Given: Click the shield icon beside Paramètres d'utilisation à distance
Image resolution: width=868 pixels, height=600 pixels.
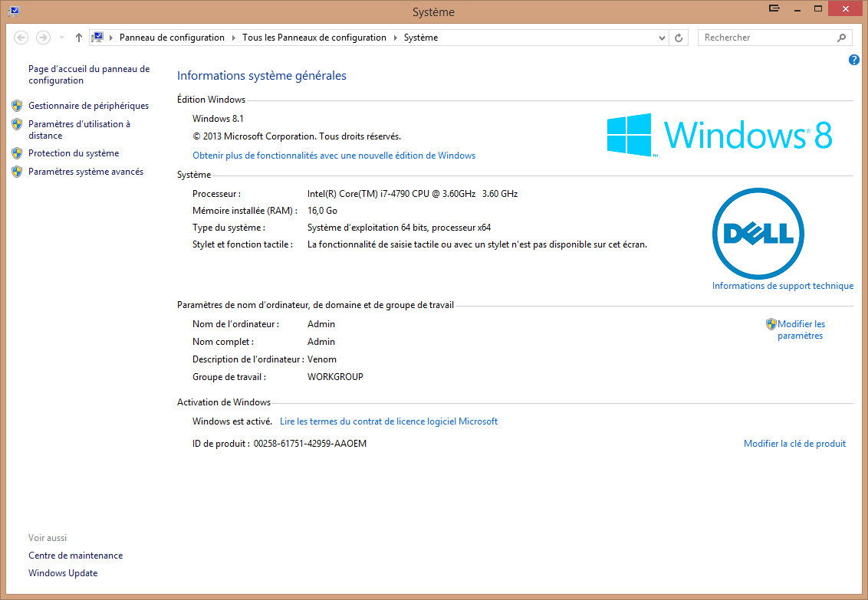Looking at the screenshot, I should [x=17, y=124].
